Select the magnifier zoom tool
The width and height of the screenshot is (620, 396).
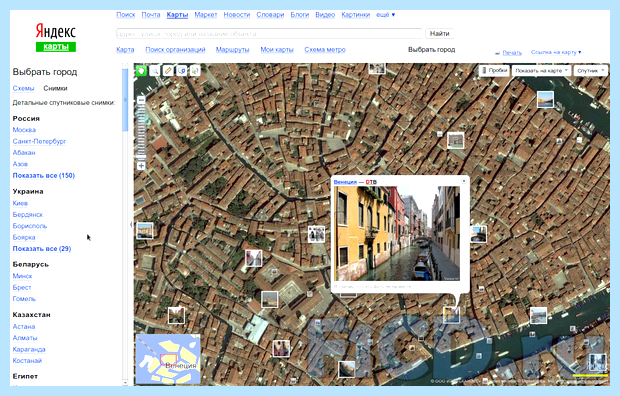click(155, 71)
